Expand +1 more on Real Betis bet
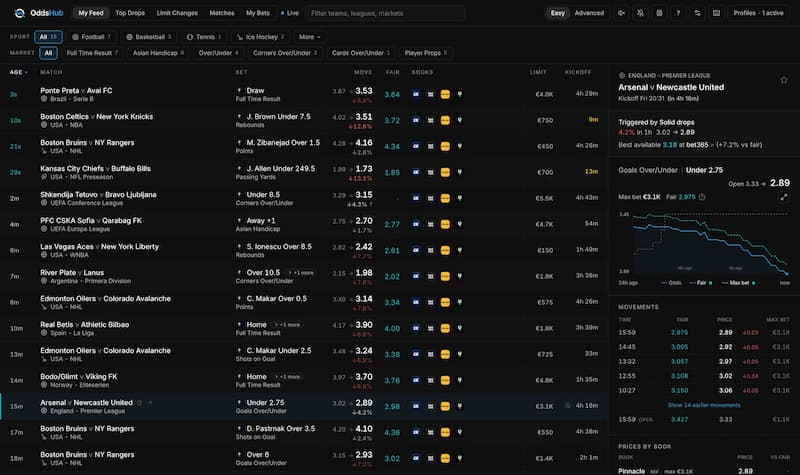Screen dimensions: 800x475 288,324
